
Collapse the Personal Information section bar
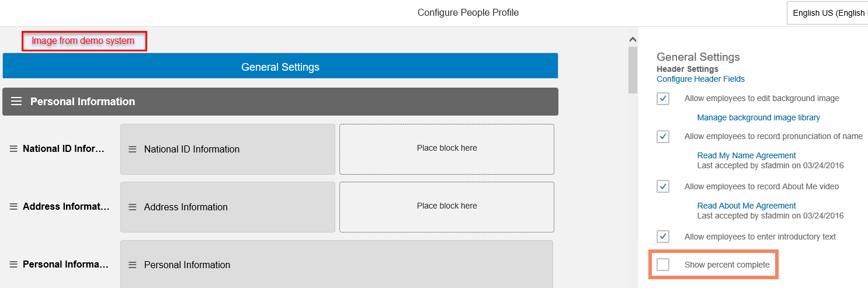click(x=280, y=102)
